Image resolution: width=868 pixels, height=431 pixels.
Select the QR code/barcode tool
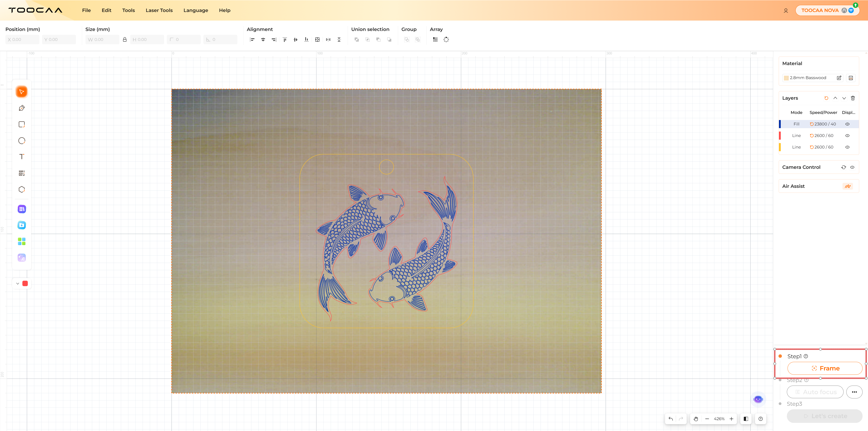click(21, 173)
